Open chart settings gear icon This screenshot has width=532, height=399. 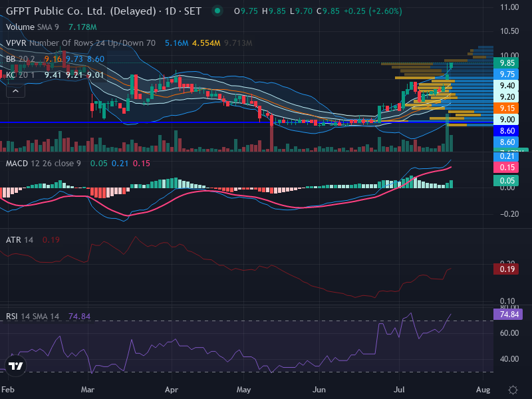[513, 390]
